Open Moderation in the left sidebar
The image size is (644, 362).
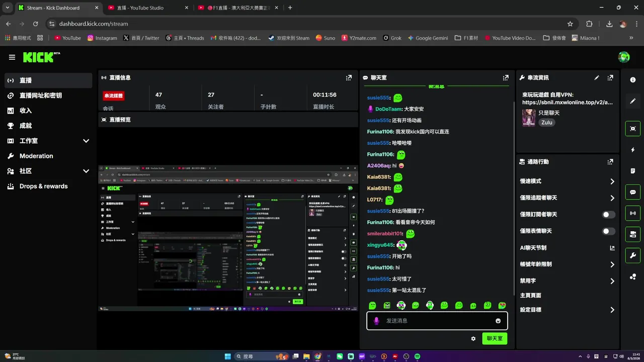[x=49, y=156]
